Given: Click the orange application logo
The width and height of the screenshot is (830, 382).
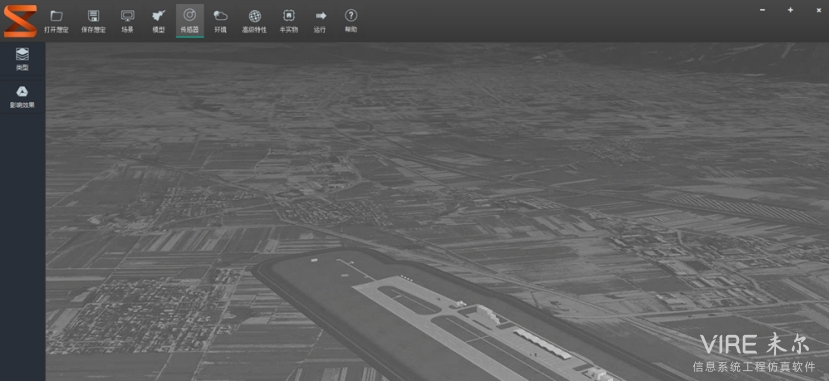Looking at the screenshot, I should 20,21.
